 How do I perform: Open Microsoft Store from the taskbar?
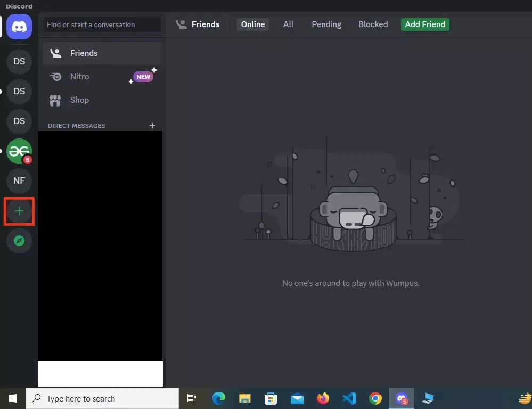[271, 398]
